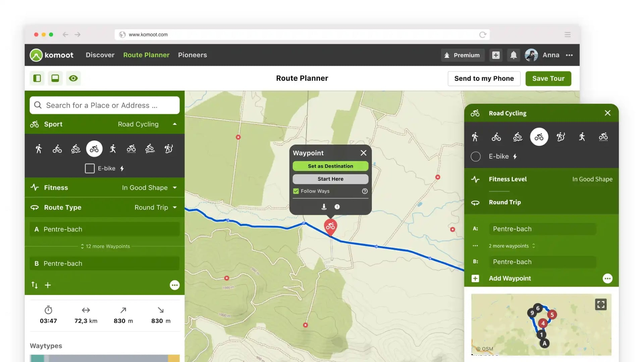
Task: Open Fitness Level row in mobile panel
Action: click(x=541, y=179)
